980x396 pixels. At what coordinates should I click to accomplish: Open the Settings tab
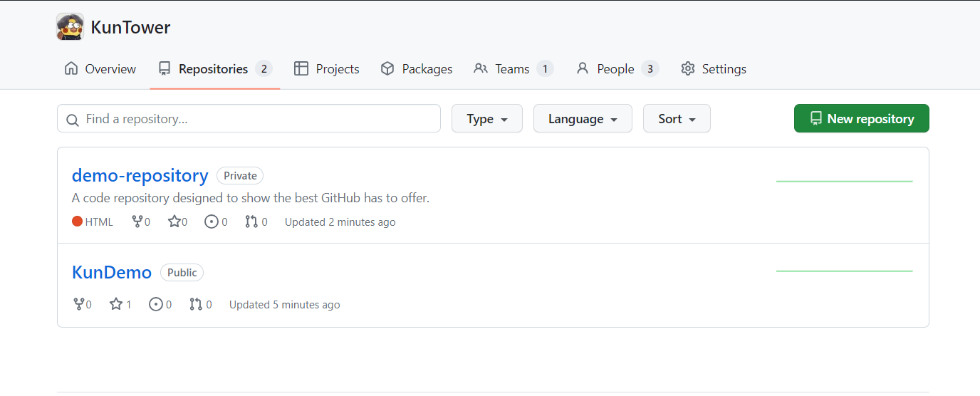pyautogui.click(x=714, y=69)
